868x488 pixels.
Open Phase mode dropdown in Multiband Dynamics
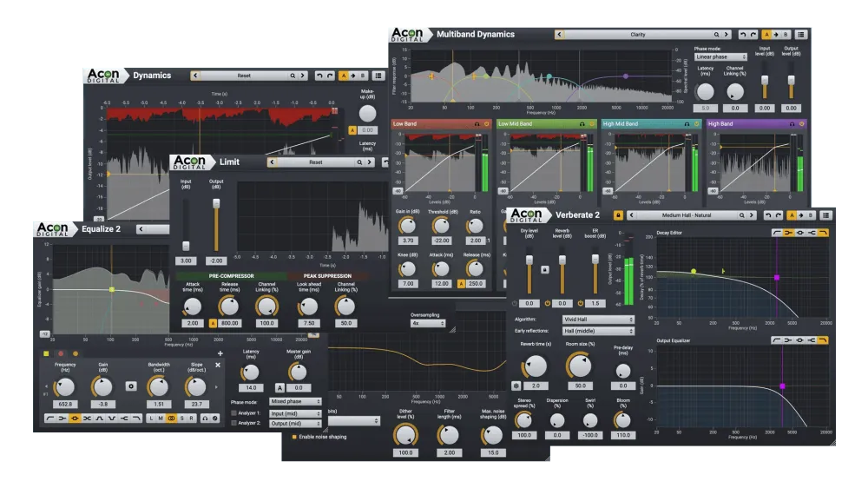[720, 57]
